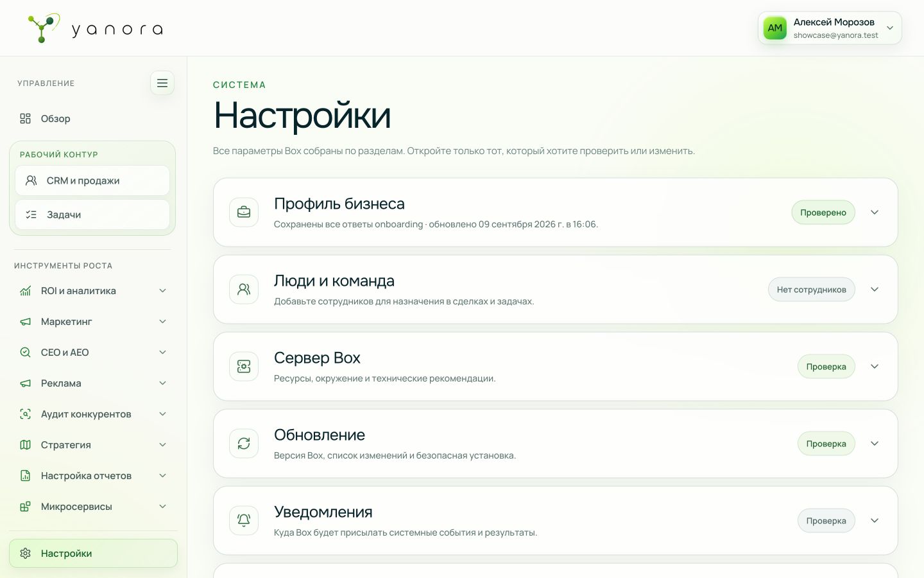
Task: Click the Проверка badge on Сервер Box
Action: click(826, 367)
